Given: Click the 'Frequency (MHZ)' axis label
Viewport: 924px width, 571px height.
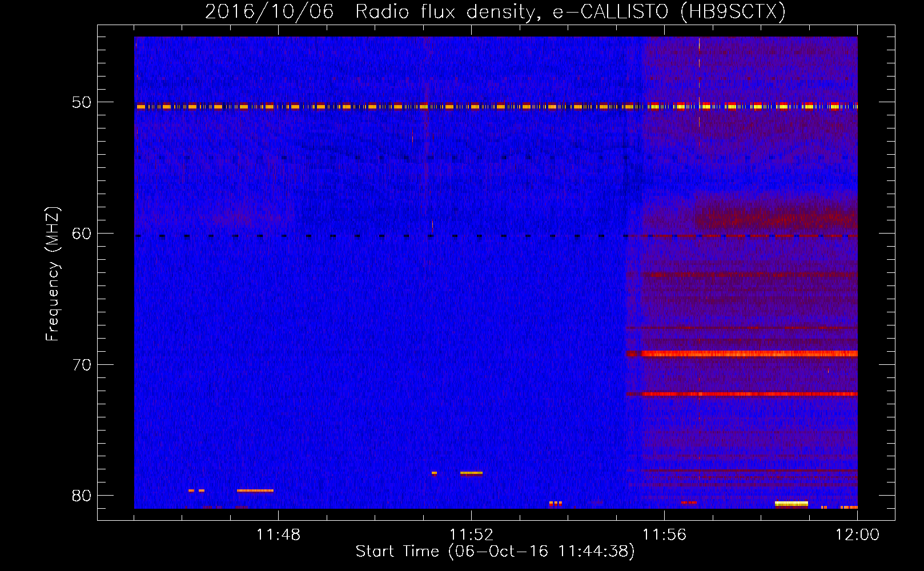Looking at the screenshot, I should (53, 274).
